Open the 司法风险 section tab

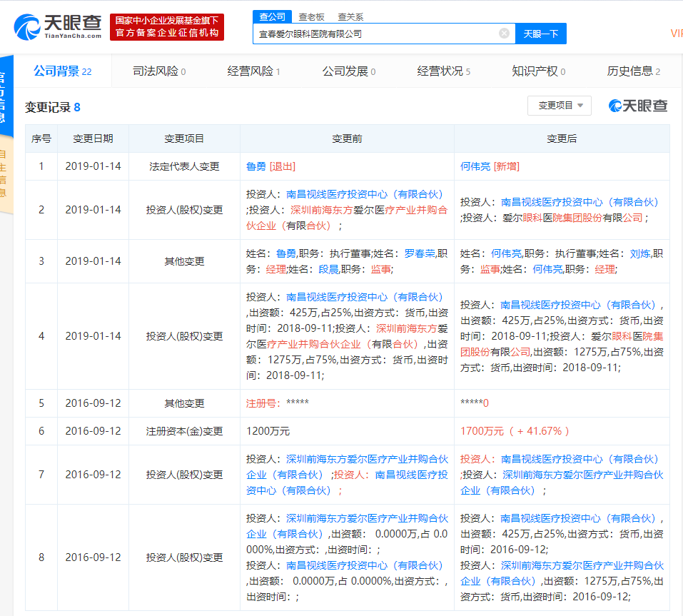pyautogui.click(x=158, y=71)
